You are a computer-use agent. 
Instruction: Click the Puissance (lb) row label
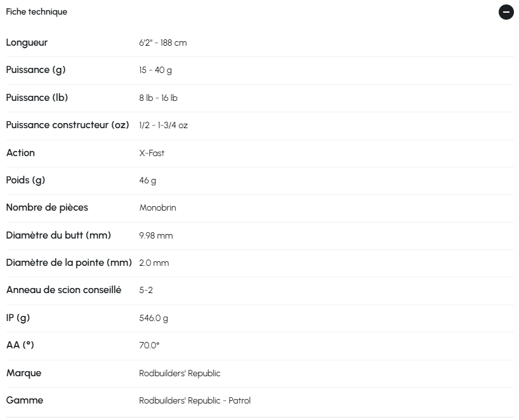pyautogui.click(x=37, y=98)
